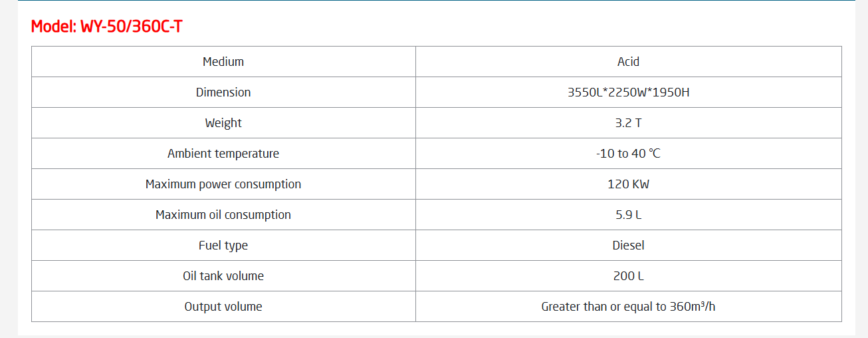Image resolution: width=868 pixels, height=338 pixels.
Task: Select the Diesel value cell
Action: pos(629,246)
